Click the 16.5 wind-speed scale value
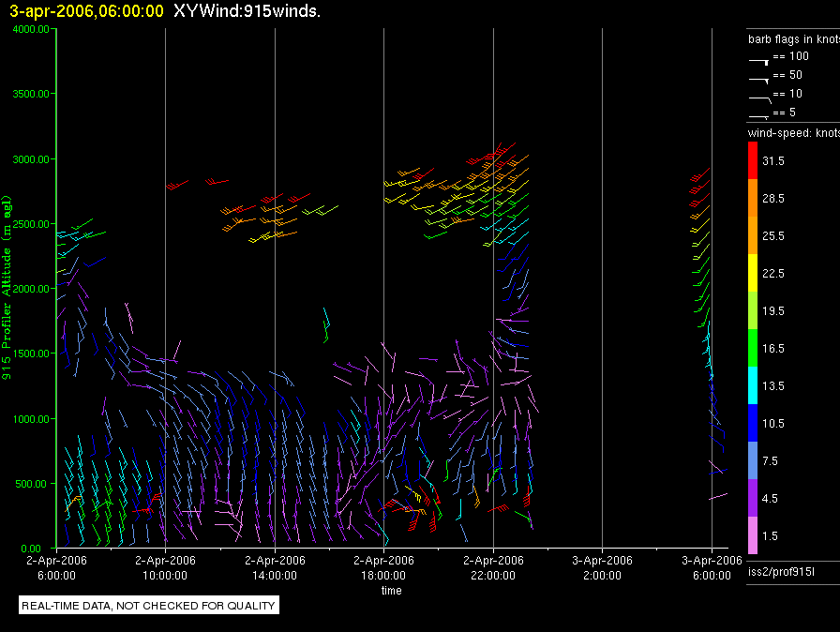This screenshot has height=632, width=840. pos(773,349)
